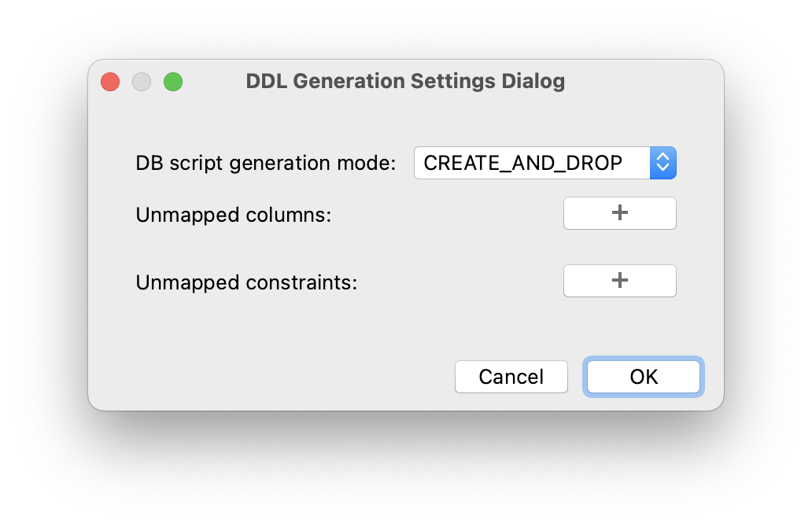Click the highlighted default OK button
This screenshot has width=812, height=527.
pyautogui.click(x=643, y=377)
